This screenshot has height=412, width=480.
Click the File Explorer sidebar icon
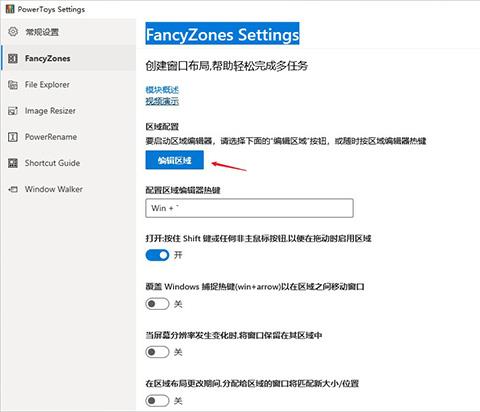tap(13, 85)
